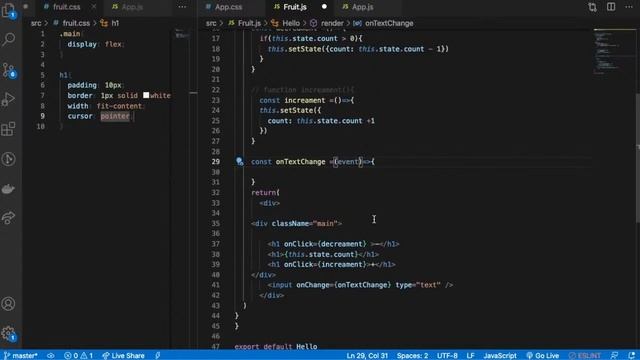The height and width of the screenshot is (360, 640).
Task: Open the Accounts menu icon
Action: coord(8,304)
